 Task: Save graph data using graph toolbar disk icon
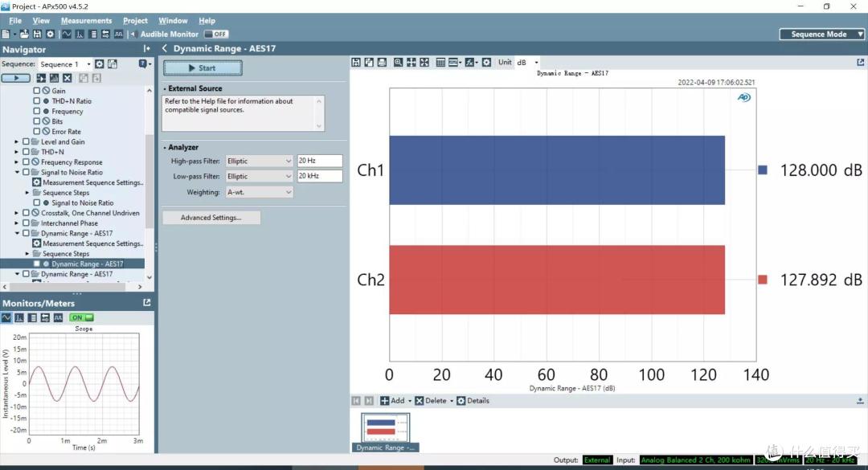coord(356,63)
